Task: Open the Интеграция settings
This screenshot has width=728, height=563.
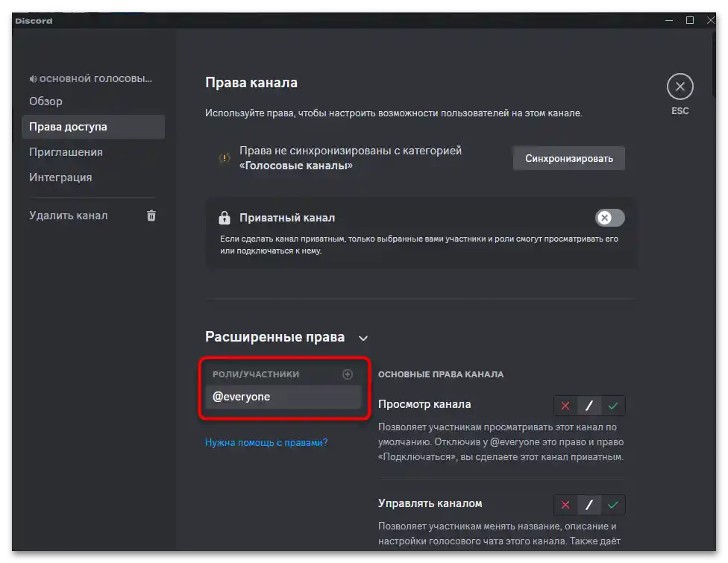Action: coord(60,177)
